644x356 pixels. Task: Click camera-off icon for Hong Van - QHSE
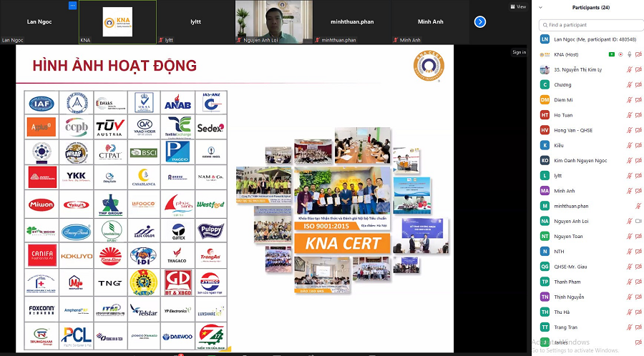pos(638,130)
